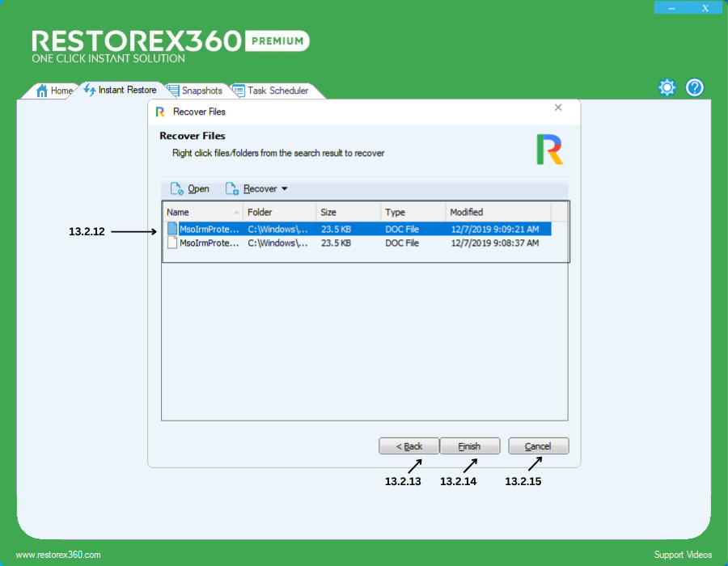
Task: Click the second file's document icon
Action: (x=172, y=243)
